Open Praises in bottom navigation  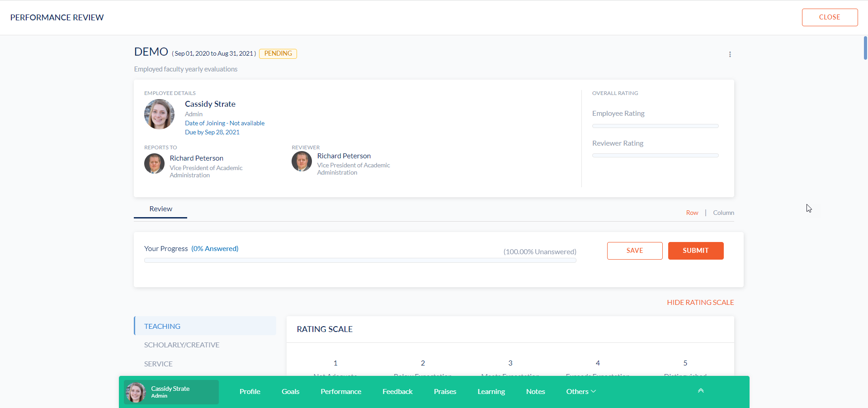(x=445, y=392)
